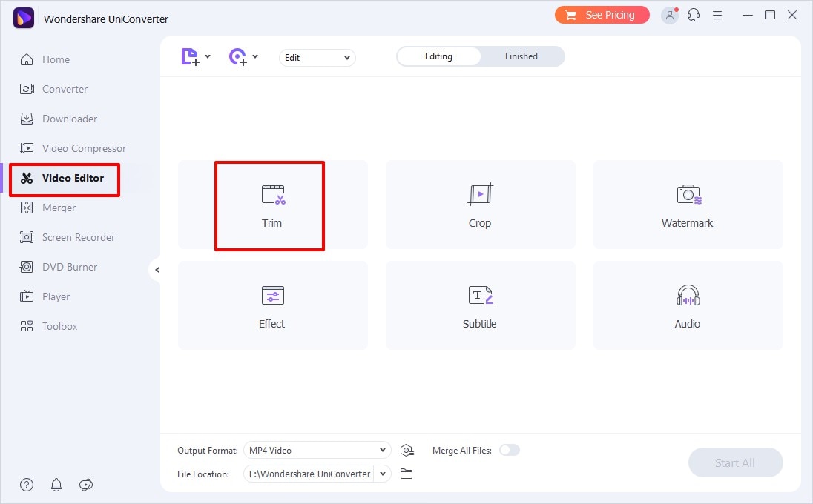
Task: Open the Help question mark icon
Action: pos(27,485)
